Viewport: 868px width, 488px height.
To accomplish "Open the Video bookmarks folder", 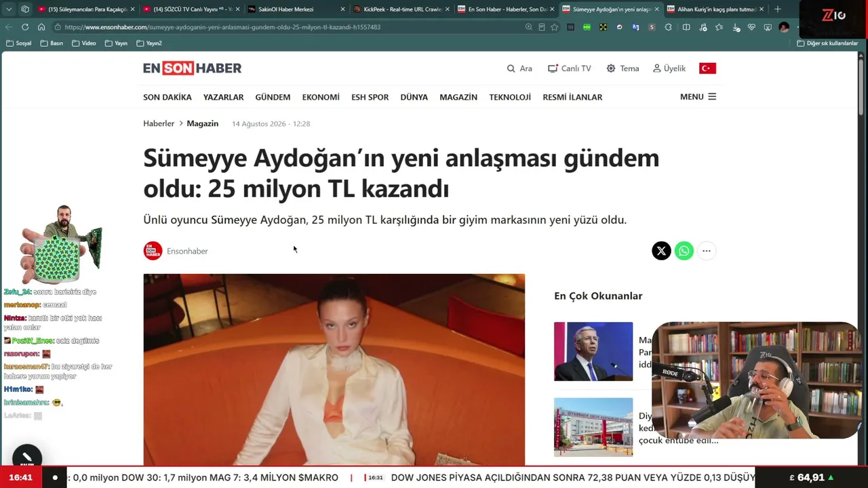I will (84, 43).
